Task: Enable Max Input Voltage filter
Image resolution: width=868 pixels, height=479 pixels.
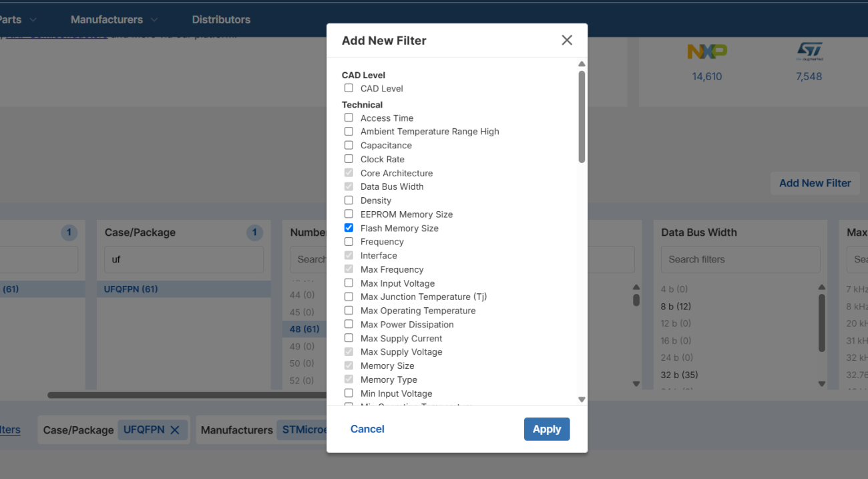Action: pyautogui.click(x=349, y=283)
